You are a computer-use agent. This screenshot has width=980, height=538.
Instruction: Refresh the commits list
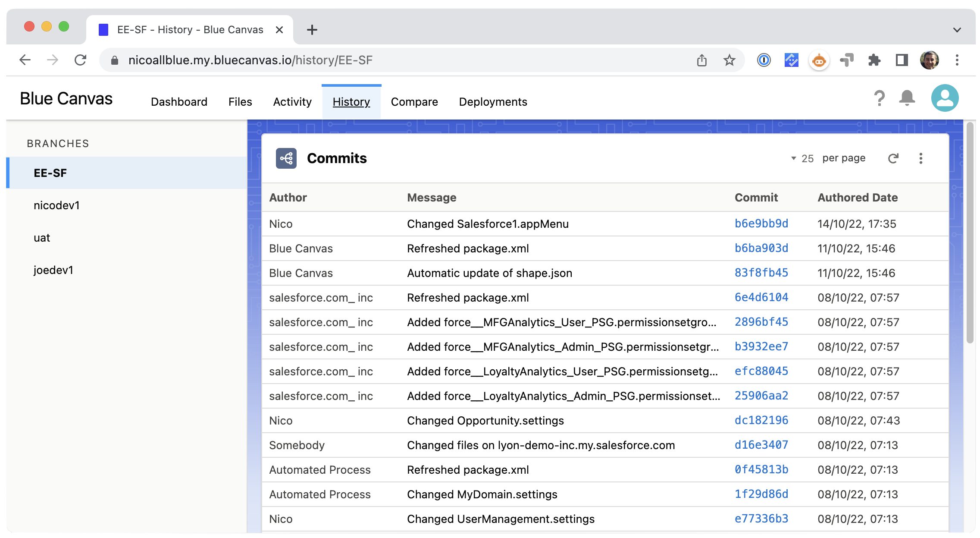tap(893, 158)
